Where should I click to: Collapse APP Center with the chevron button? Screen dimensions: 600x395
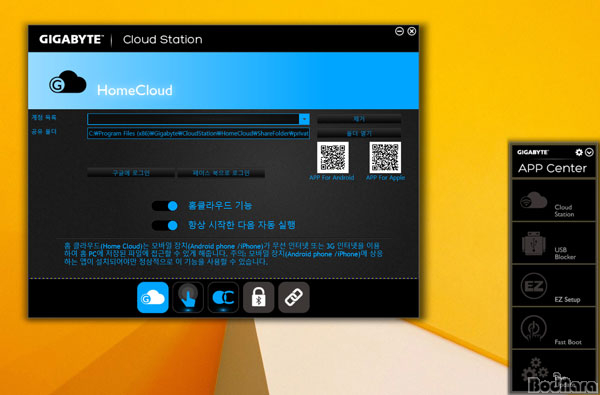pos(589,152)
